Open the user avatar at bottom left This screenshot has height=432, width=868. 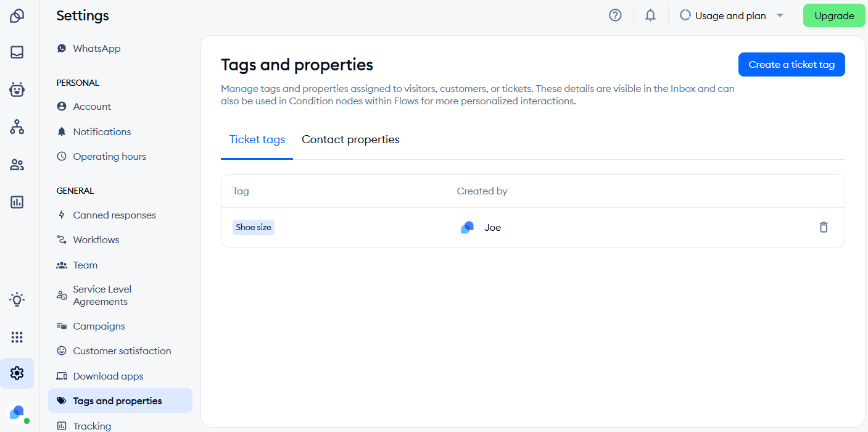tap(17, 412)
